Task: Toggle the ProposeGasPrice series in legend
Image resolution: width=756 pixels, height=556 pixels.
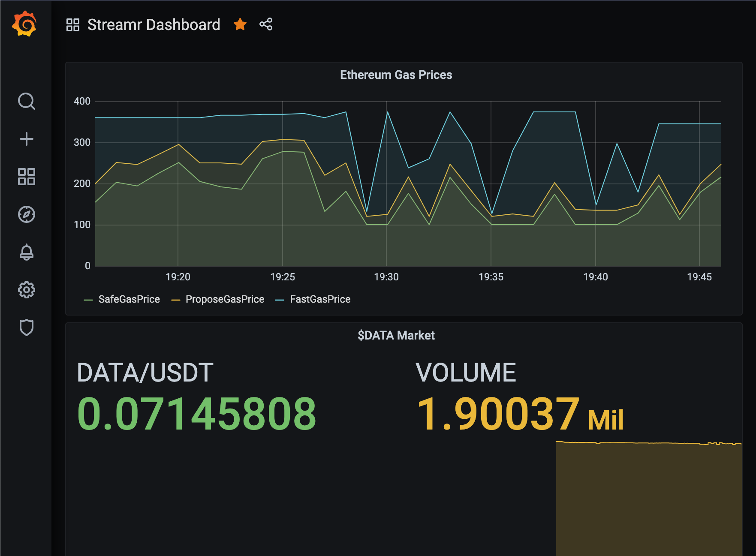Action: [x=225, y=299]
